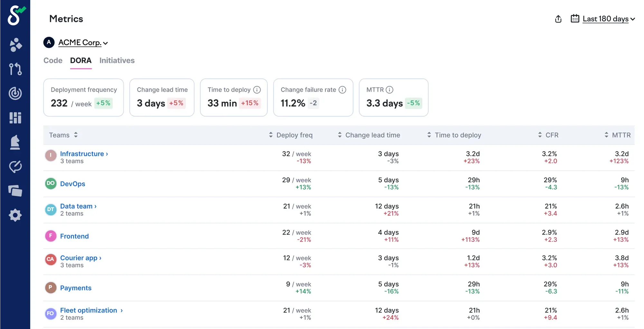This screenshot has width=644, height=329.
Task: Switch to the Code tab
Action: pyautogui.click(x=53, y=60)
